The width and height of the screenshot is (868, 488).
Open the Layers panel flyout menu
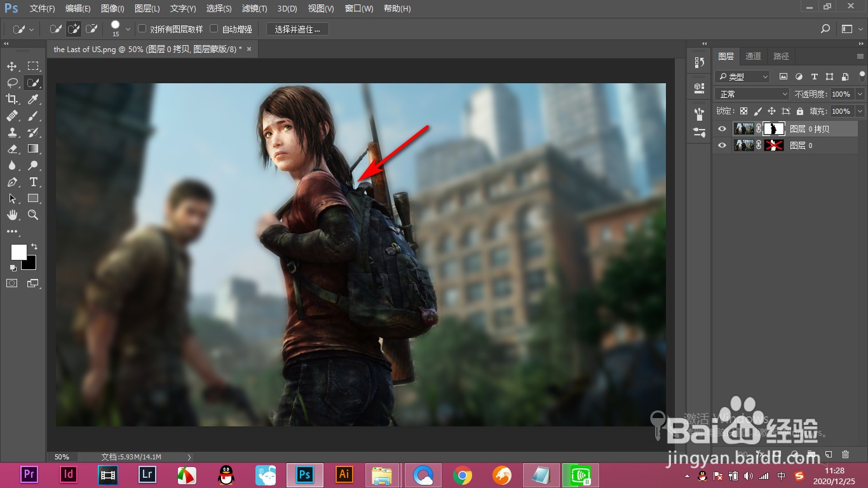pos(860,56)
